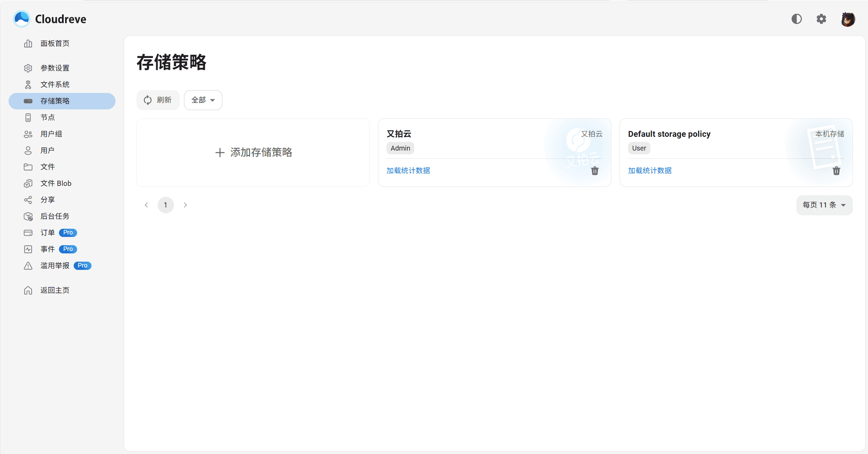Expand the 全部 filter dropdown
Viewport: 868px width, 454px height.
[x=203, y=100]
